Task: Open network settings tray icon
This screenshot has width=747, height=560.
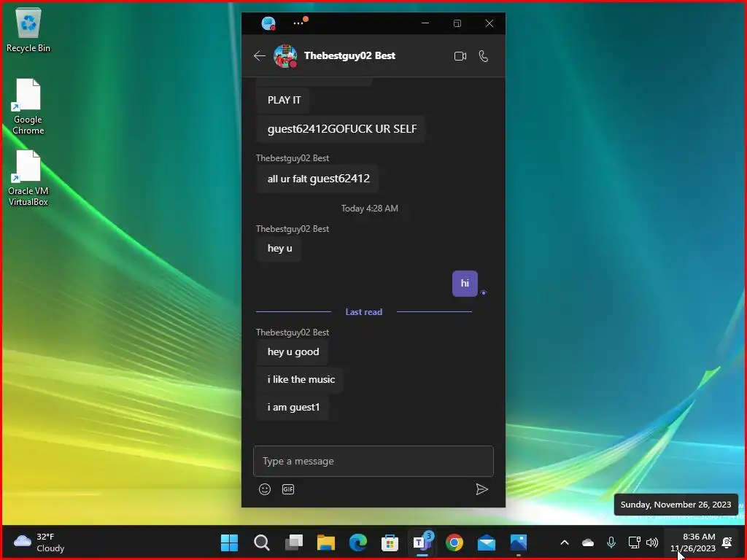Action: coord(634,542)
